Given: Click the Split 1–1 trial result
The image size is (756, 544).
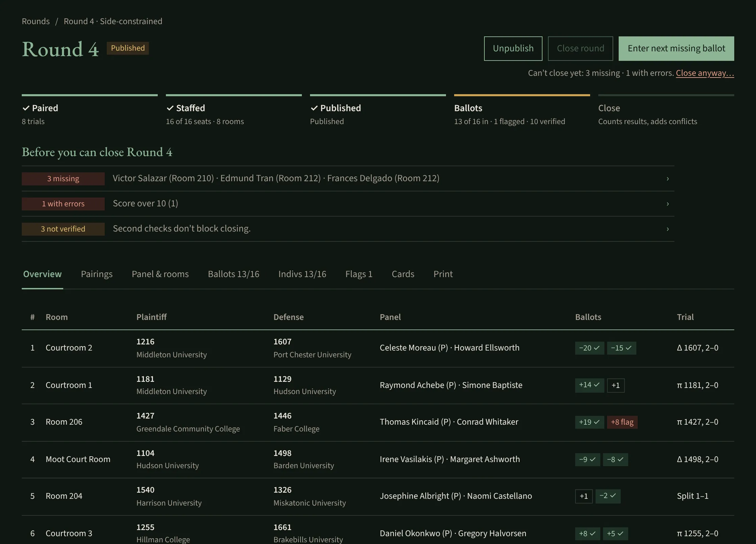Looking at the screenshot, I should click(692, 496).
